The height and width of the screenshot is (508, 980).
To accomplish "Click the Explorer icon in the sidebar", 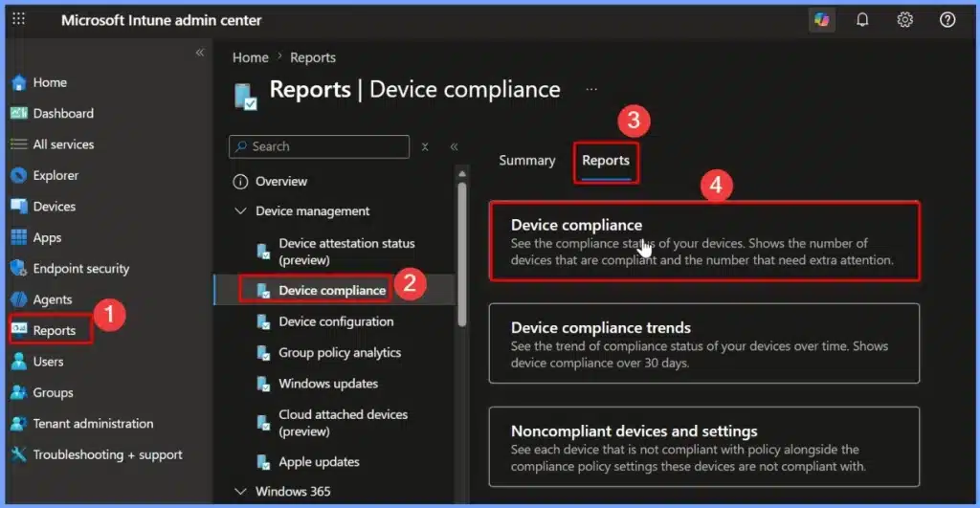I will (x=19, y=176).
